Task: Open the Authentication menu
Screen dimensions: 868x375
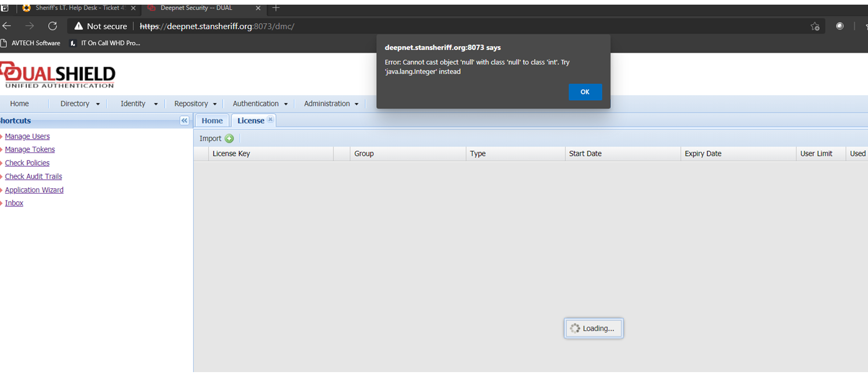Action: [260, 104]
